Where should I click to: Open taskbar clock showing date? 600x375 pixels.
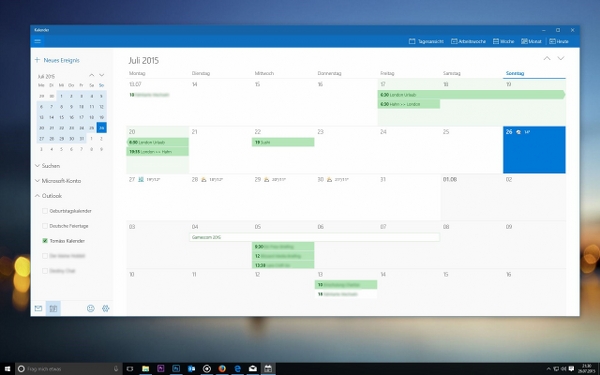coord(586,369)
